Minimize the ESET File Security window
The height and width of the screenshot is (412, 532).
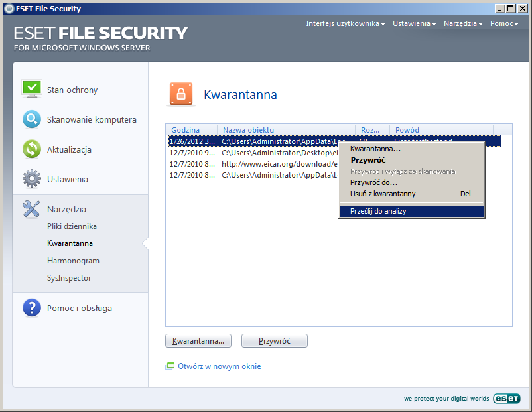click(x=499, y=9)
